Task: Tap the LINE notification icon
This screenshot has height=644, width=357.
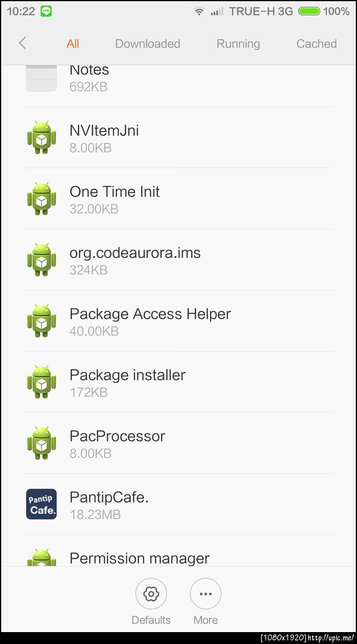Action: pos(46,11)
